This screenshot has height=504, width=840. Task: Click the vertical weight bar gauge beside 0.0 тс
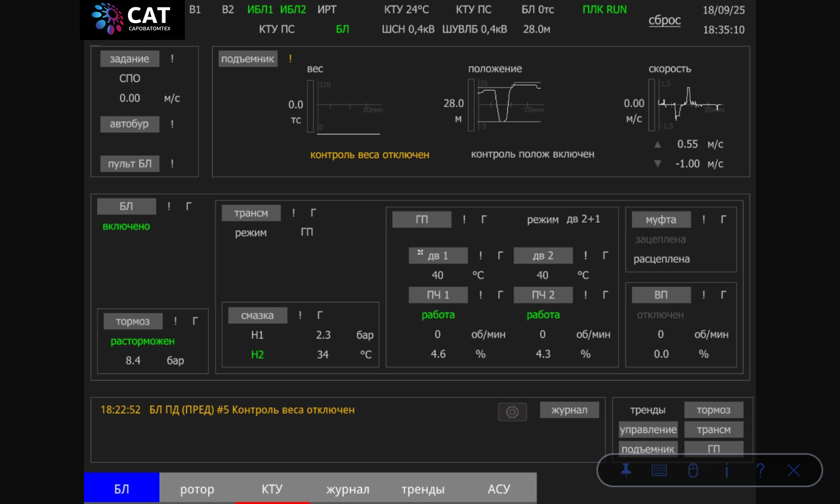point(310,106)
